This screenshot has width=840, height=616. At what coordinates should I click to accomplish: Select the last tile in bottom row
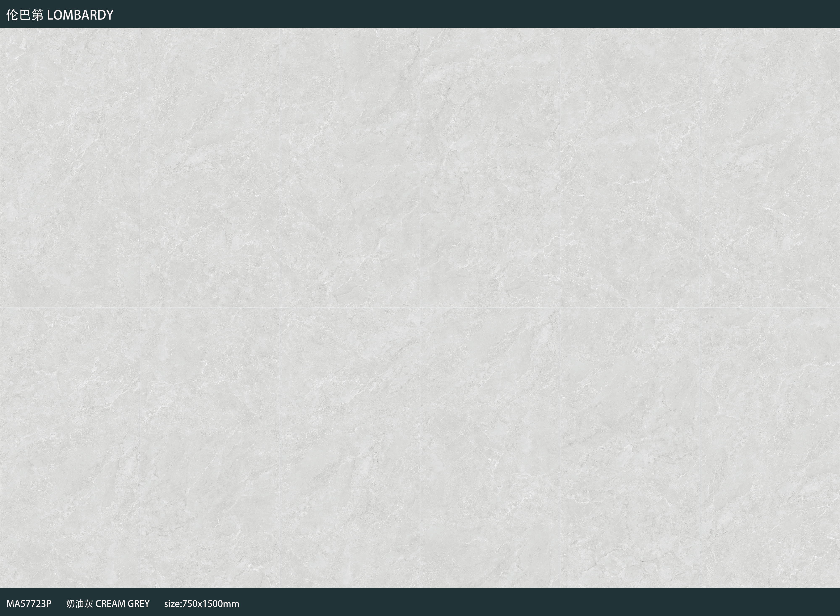point(770,448)
